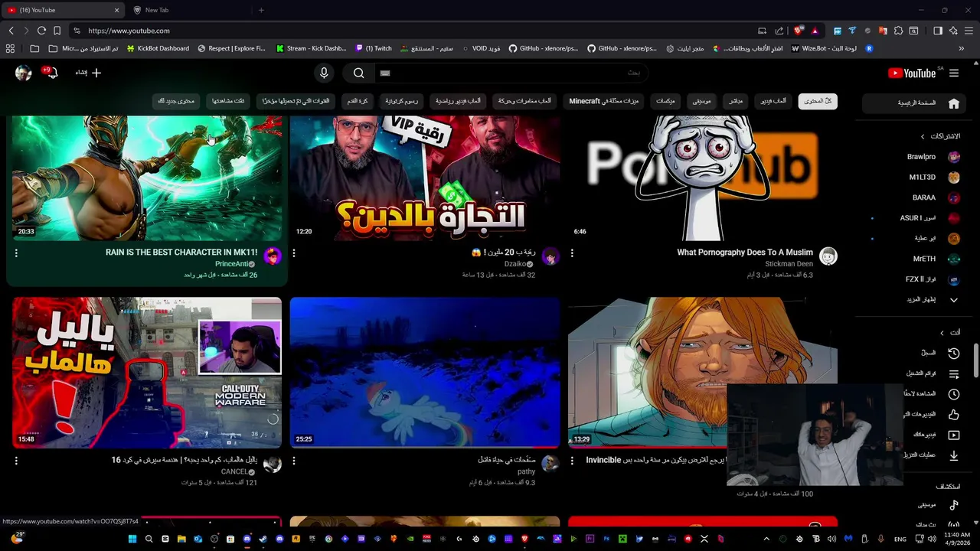Screen dimensions: 980x551
Task: Open Home from sidebar house icon
Action: coord(954,103)
